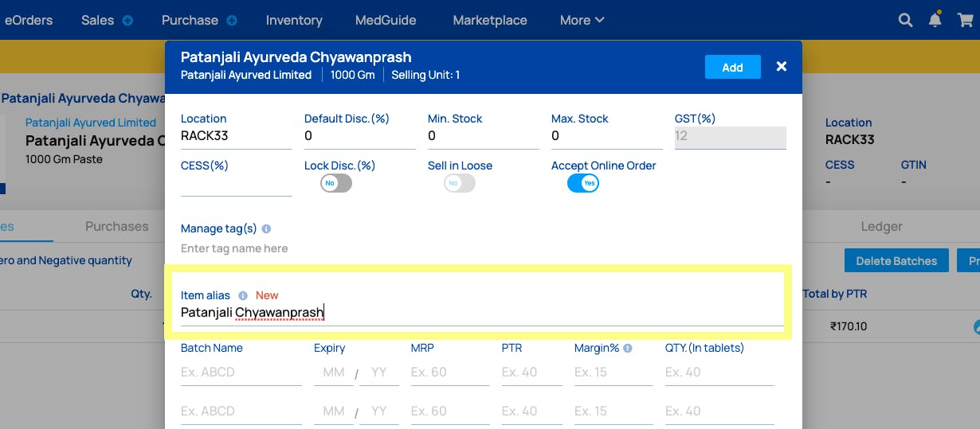Click the Qty. column header
The width and height of the screenshot is (980, 429).
click(141, 294)
